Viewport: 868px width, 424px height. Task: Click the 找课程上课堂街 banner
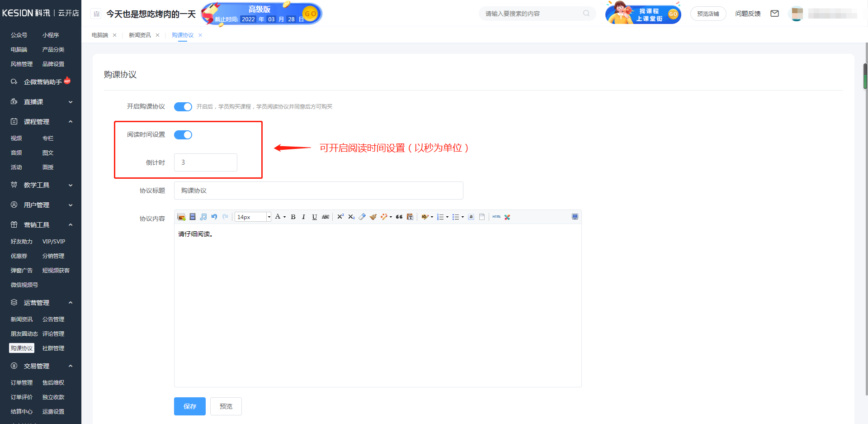tap(643, 13)
